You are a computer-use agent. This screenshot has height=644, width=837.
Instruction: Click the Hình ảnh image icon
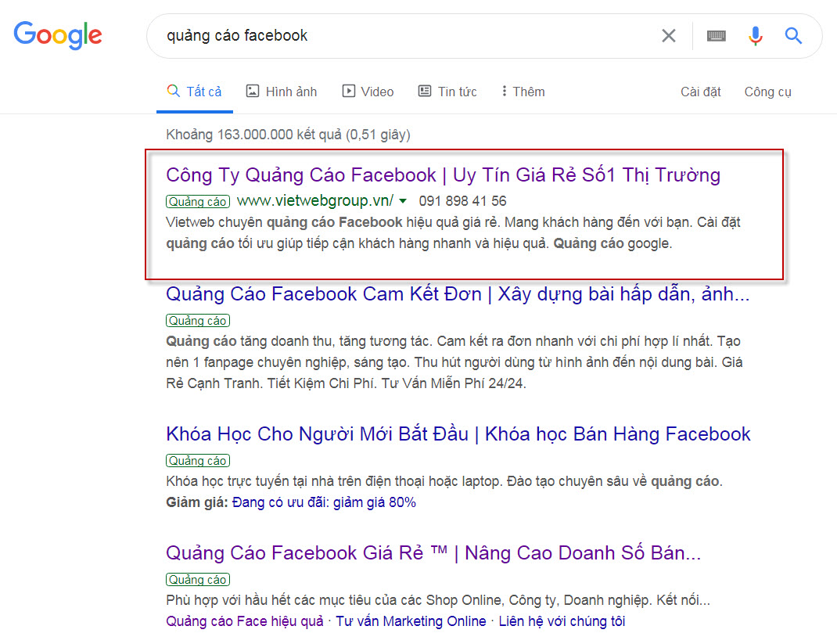tap(253, 92)
